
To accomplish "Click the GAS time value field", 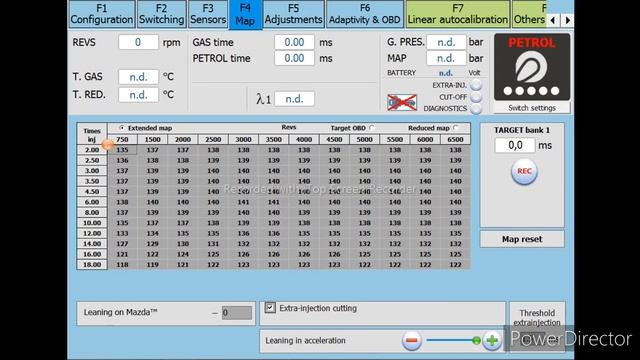I will click(294, 42).
